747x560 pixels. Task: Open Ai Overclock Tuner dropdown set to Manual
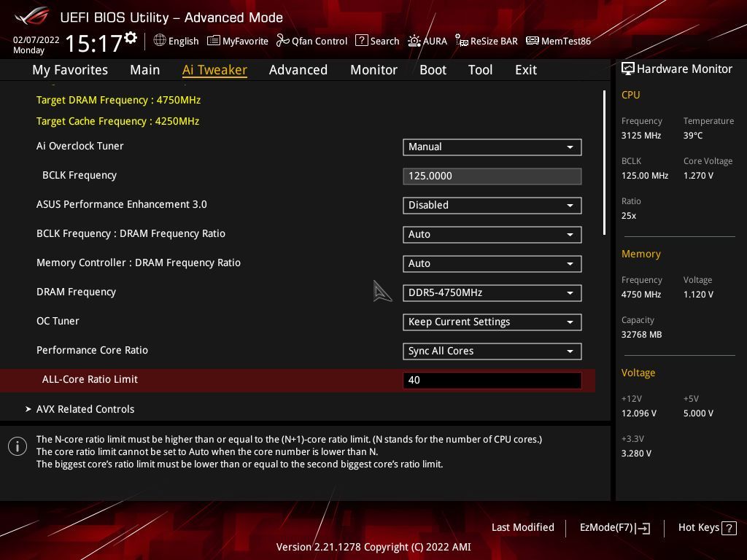[x=492, y=147]
